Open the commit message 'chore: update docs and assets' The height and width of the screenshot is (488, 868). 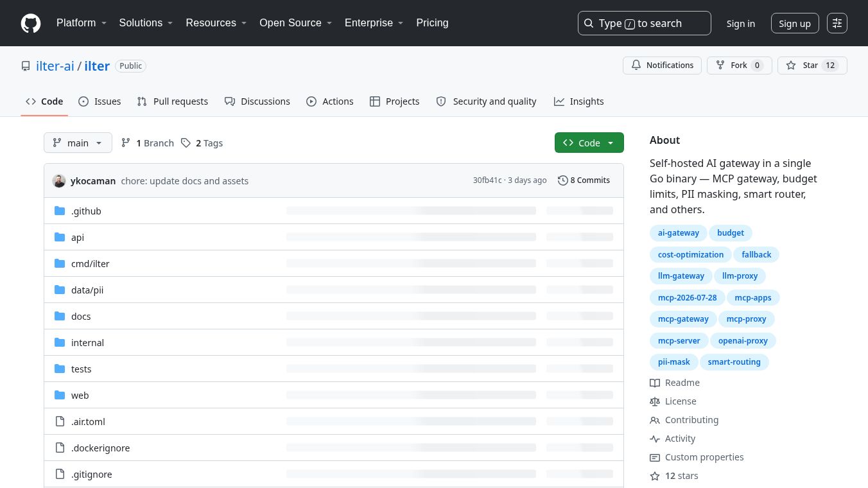(185, 181)
